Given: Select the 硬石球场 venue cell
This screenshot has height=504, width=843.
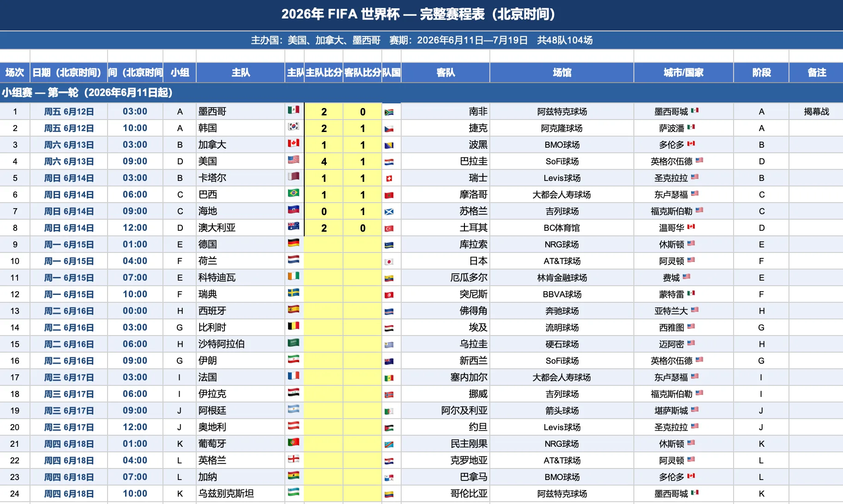Looking at the screenshot, I should 562,344.
